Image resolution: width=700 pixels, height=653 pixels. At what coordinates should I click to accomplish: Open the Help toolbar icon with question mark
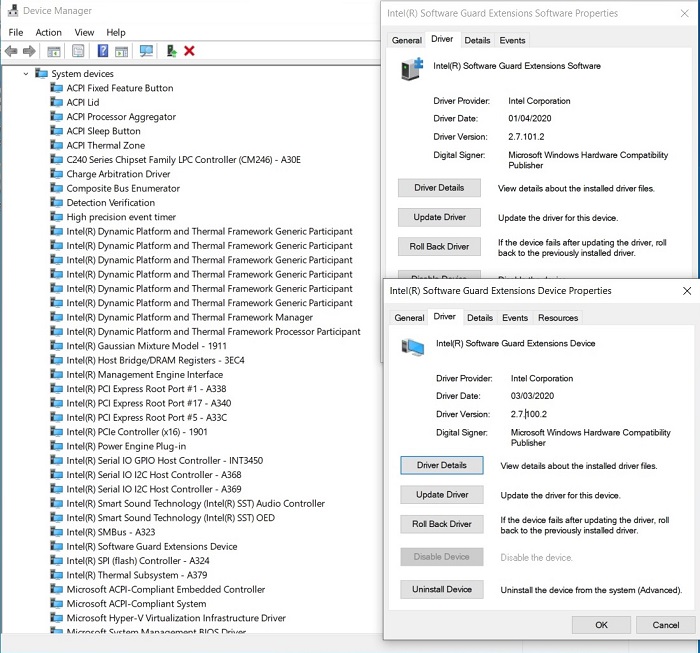click(x=103, y=51)
